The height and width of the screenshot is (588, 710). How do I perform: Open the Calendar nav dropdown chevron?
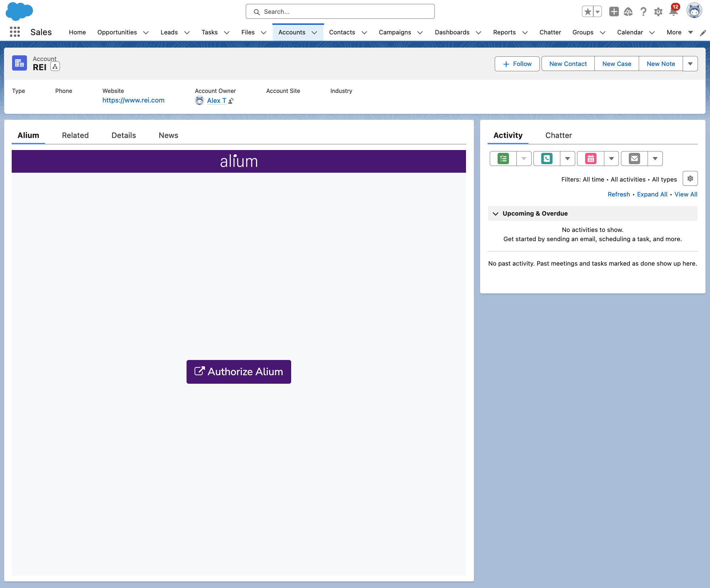(652, 33)
